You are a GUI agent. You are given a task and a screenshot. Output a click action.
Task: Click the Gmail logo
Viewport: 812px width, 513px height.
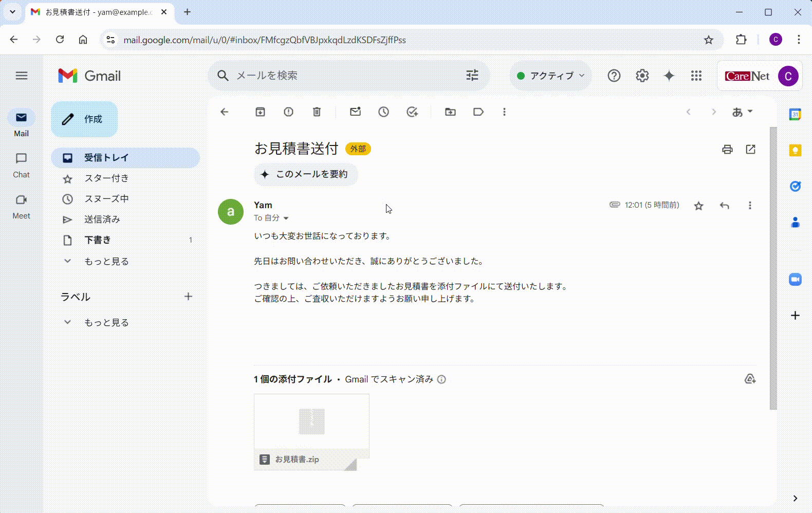click(x=89, y=76)
